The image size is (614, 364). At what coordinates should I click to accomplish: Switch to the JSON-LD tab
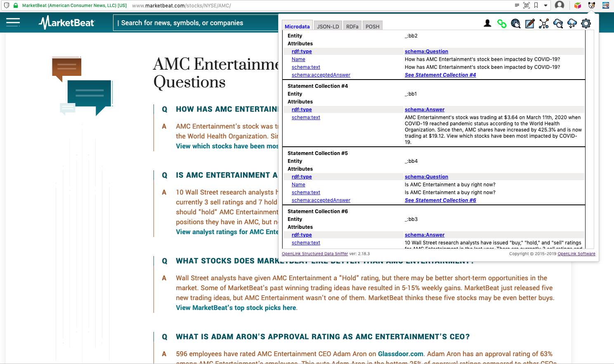(328, 26)
